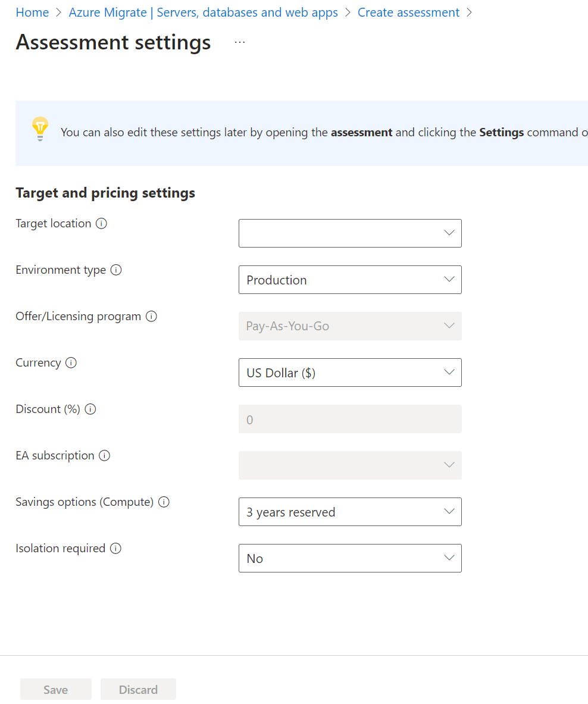Click the Target location info icon
The height and width of the screenshot is (704, 588).
pyautogui.click(x=102, y=223)
